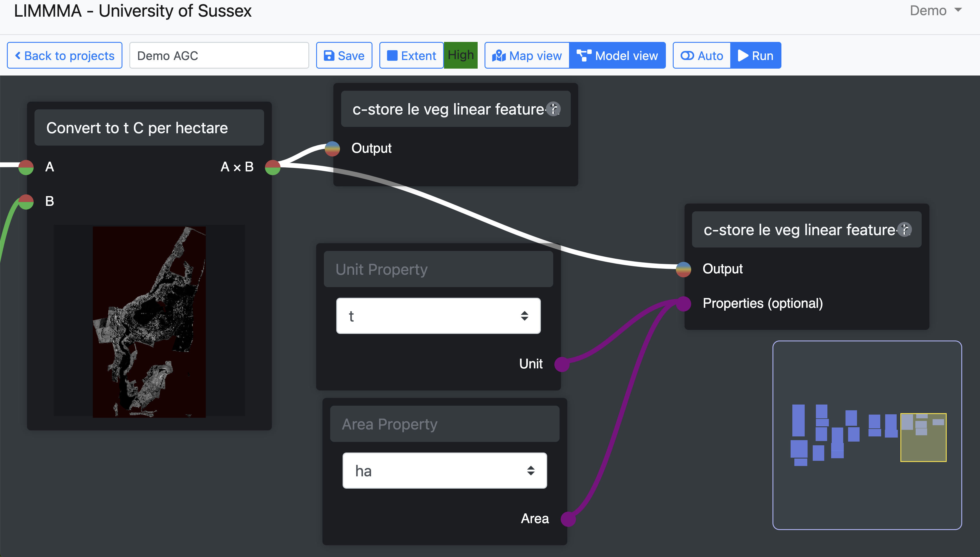Toggle the Extent option
This screenshot has width=980, height=557.
(x=412, y=56)
